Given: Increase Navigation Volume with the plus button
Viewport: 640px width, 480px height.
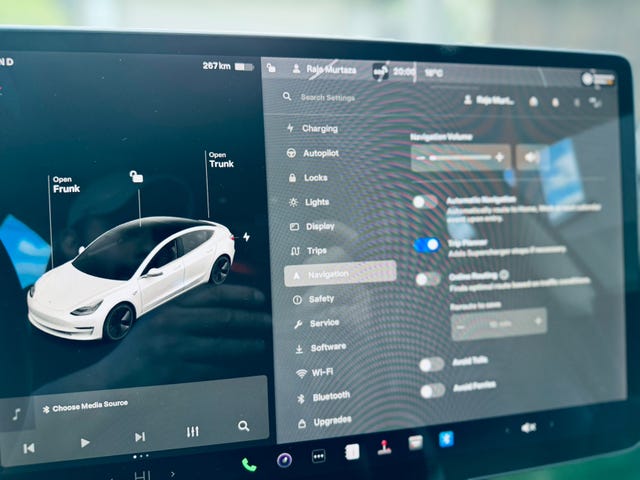Looking at the screenshot, I should 500,157.
